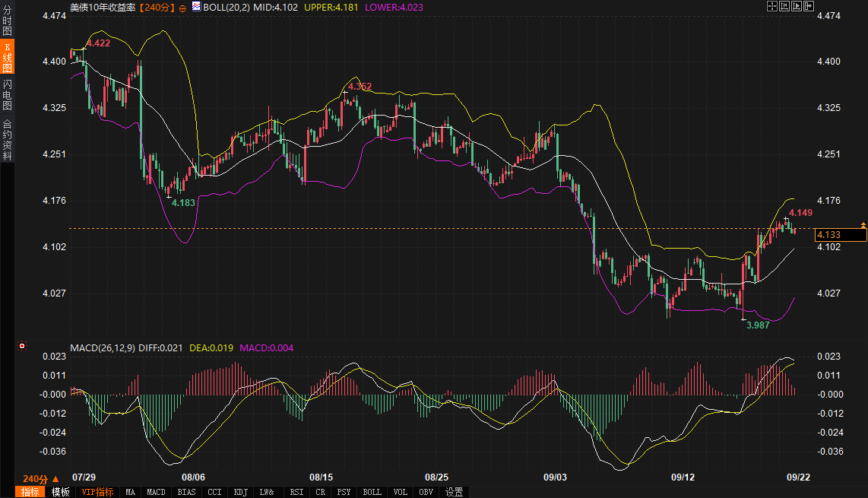Select the BOLL indicator button
Viewport: 868px width, 498px height.
click(x=372, y=492)
